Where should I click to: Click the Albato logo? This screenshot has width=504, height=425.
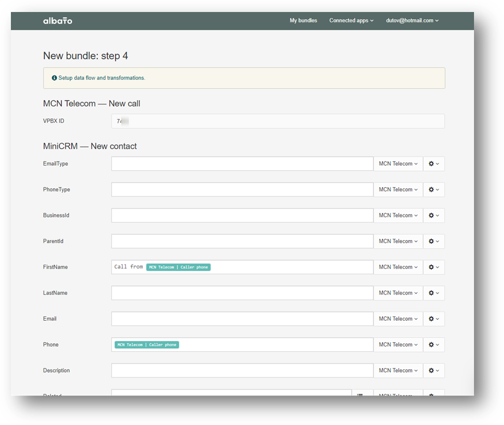pyautogui.click(x=57, y=21)
